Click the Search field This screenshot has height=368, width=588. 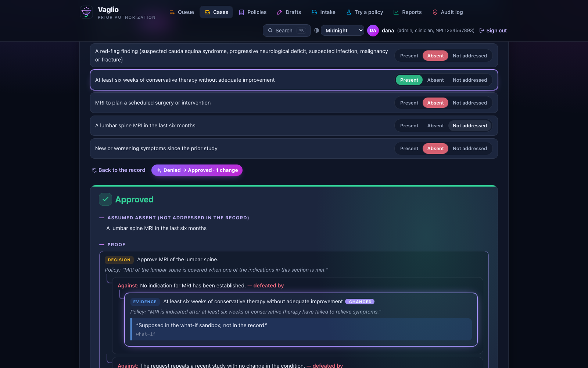(287, 31)
